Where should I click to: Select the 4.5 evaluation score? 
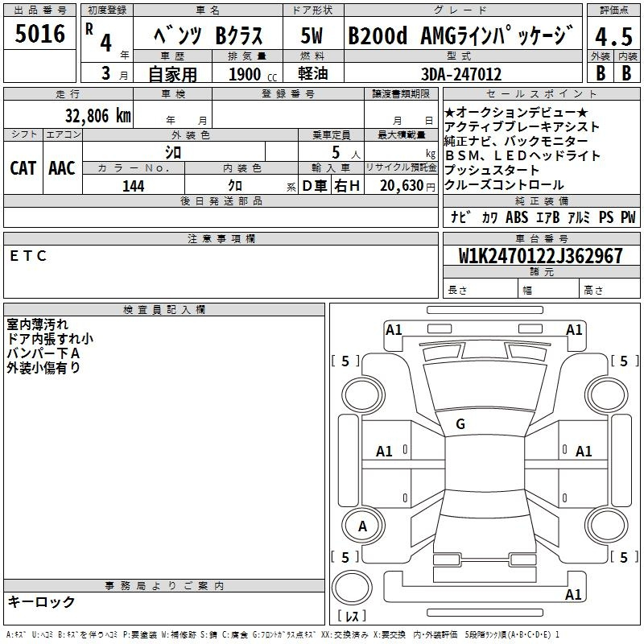[x=613, y=37]
